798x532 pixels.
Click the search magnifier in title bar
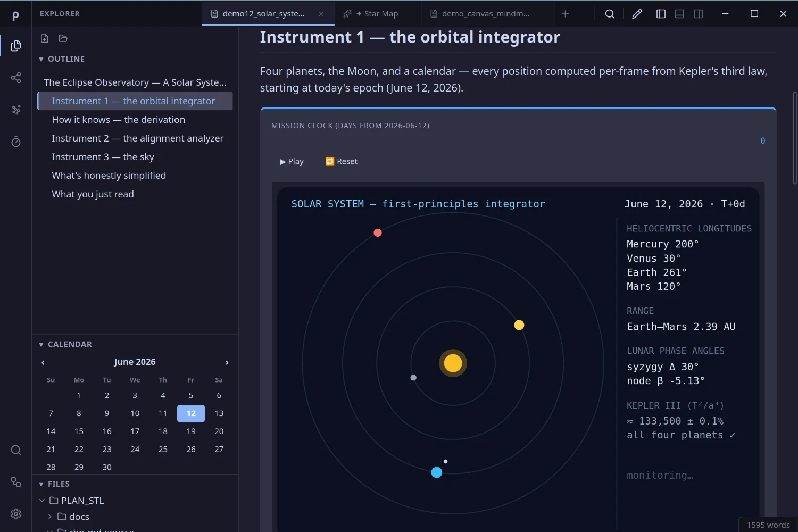(610, 14)
